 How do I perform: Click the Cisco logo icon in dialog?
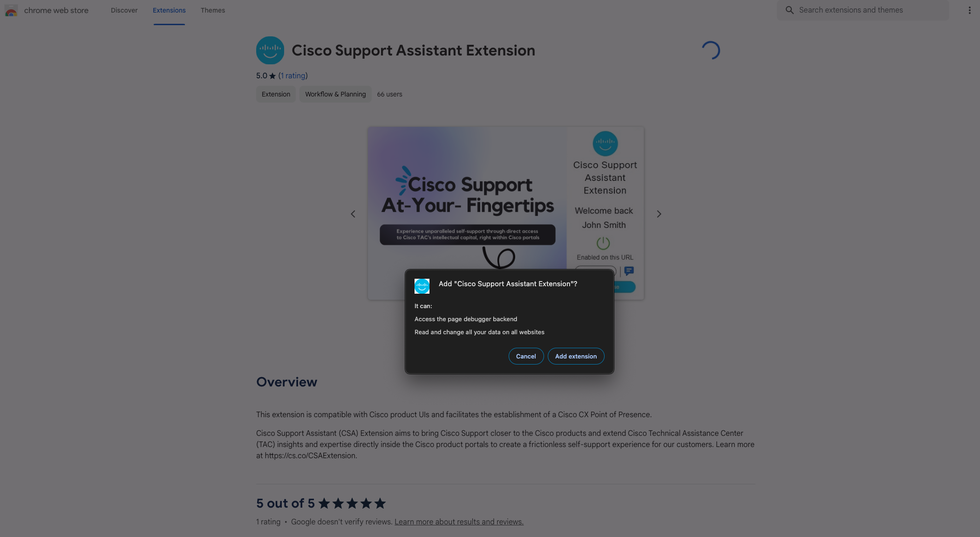[x=422, y=285]
